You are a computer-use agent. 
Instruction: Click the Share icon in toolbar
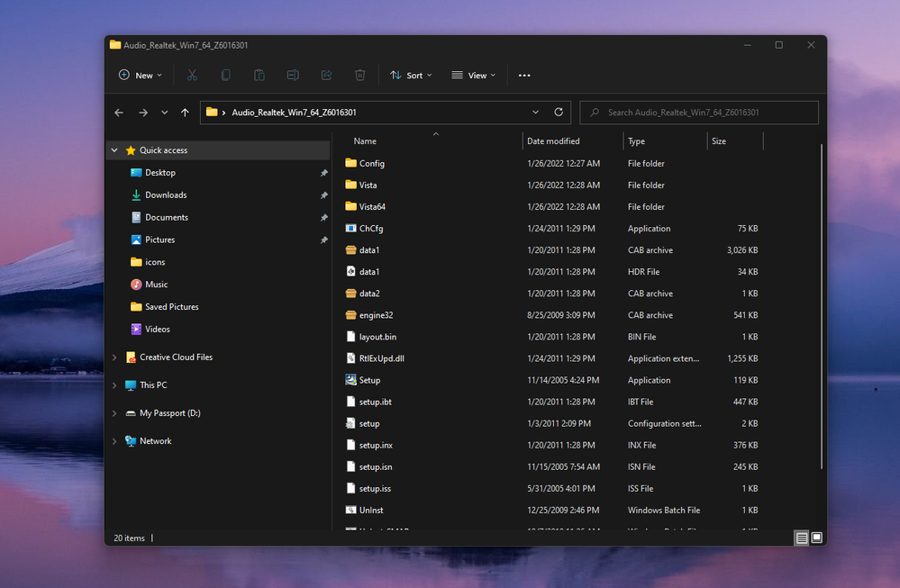tap(327, 75)
